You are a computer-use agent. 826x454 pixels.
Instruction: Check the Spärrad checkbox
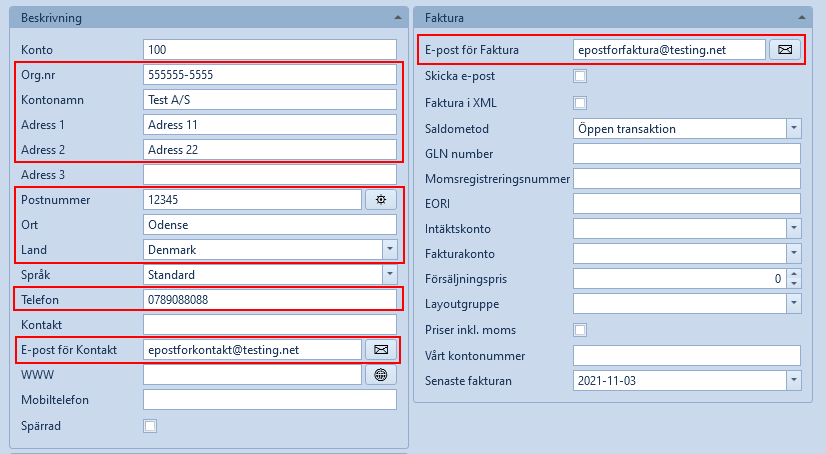150,425
